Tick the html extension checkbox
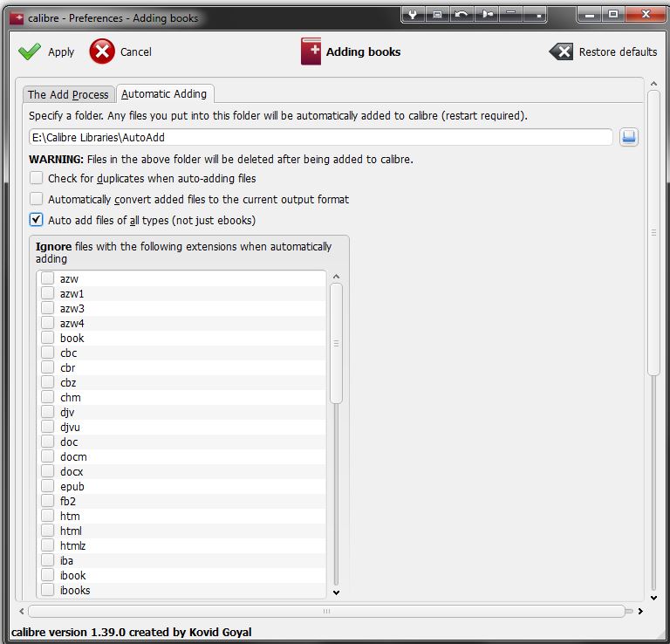 point(47,531)
